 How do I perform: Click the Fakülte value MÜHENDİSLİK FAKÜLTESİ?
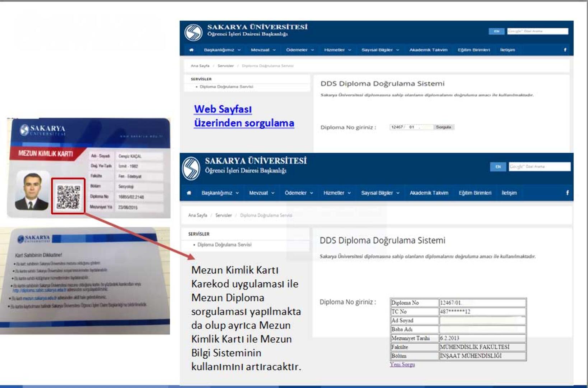(482, 347)
